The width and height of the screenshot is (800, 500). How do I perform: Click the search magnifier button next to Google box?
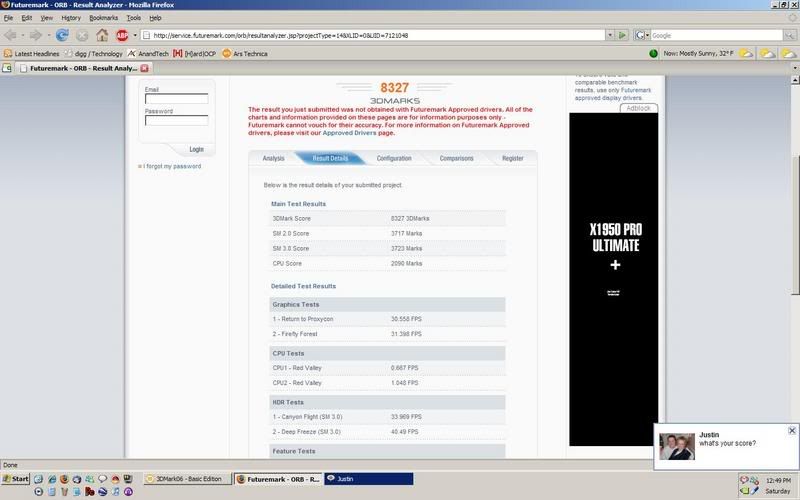coord(790,35)
